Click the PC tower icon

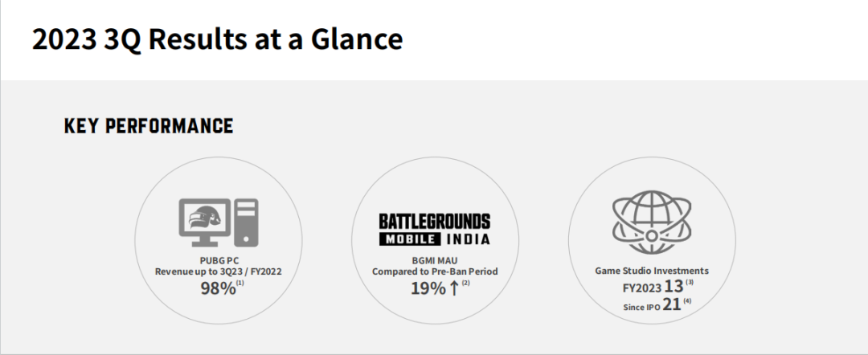tap(248, 222)
